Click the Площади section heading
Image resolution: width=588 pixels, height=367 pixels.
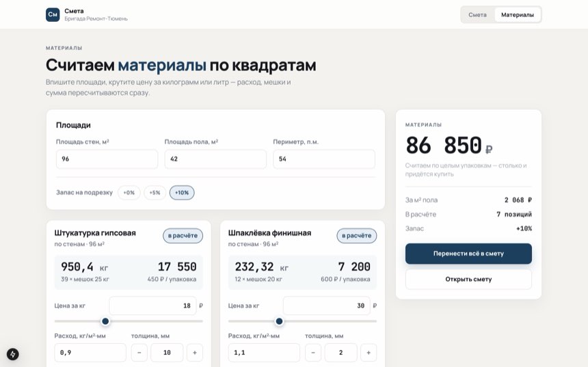[73, 125]
